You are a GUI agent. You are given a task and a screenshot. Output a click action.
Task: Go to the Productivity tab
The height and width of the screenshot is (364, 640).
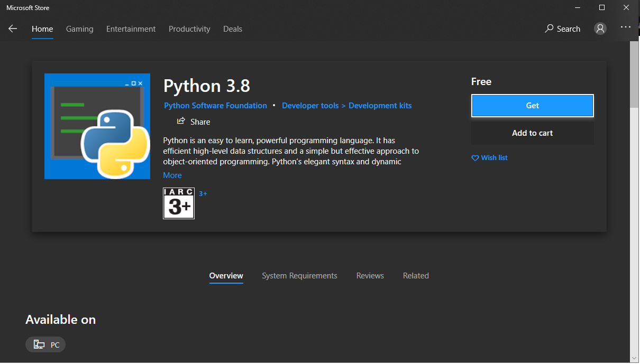189,29
